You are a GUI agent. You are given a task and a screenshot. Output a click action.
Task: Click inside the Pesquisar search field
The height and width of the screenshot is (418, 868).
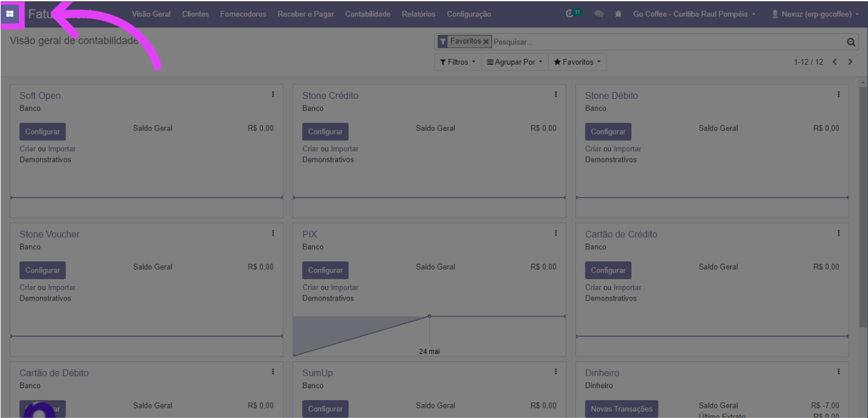pyautogui.click(x=667, y=42)
